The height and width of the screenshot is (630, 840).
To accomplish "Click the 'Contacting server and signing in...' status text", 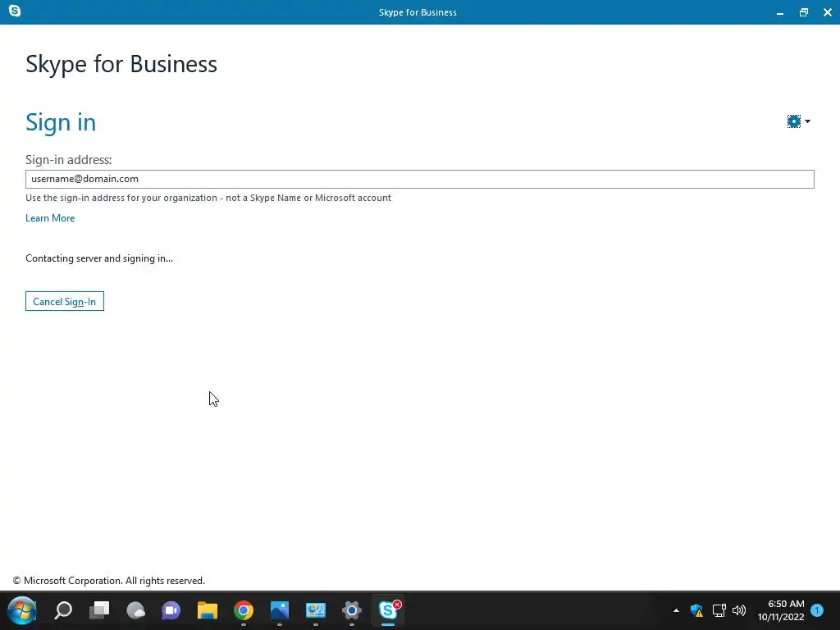I will click(99, 258).
